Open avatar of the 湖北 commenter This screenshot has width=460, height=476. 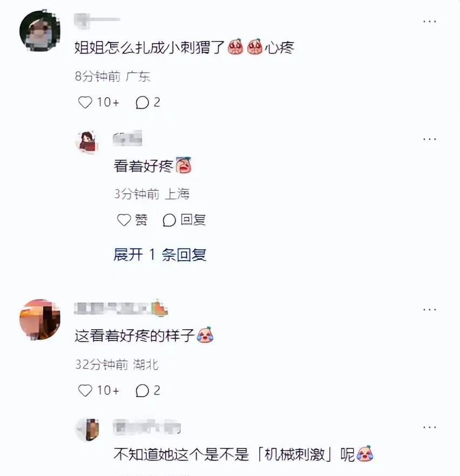tap(40, 319)
